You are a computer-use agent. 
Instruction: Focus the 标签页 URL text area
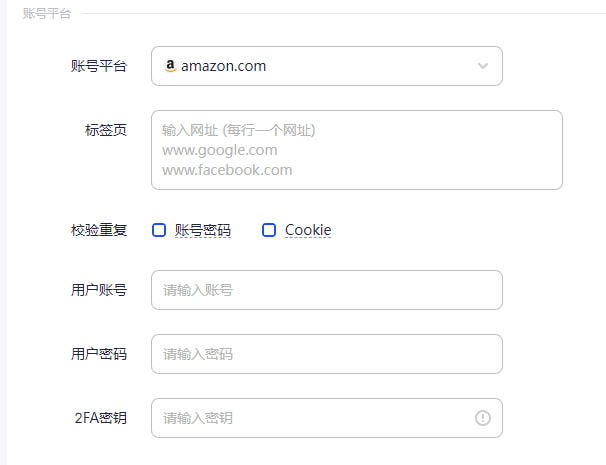356,150
